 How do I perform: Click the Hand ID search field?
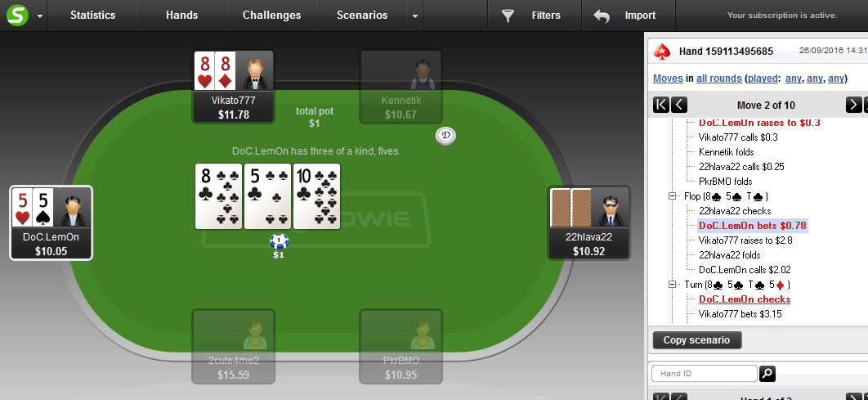(705, 373)
